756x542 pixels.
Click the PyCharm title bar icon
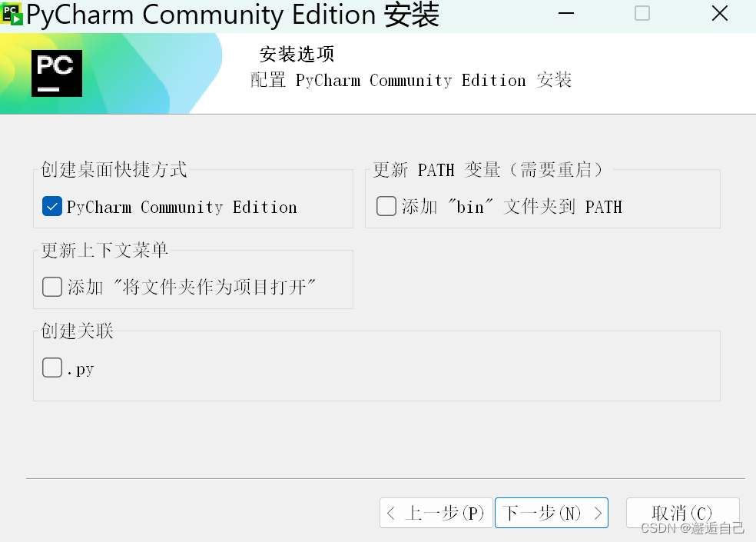click(x=12, y=14)
